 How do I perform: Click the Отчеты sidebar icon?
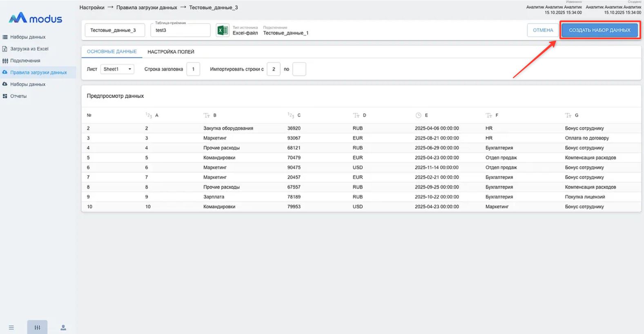5,96
